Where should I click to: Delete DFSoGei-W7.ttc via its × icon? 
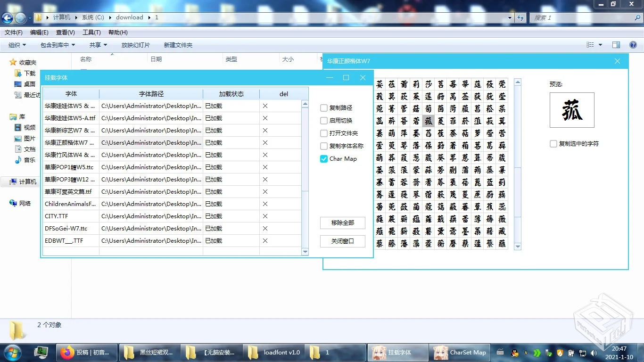click(x=264, y=228)
